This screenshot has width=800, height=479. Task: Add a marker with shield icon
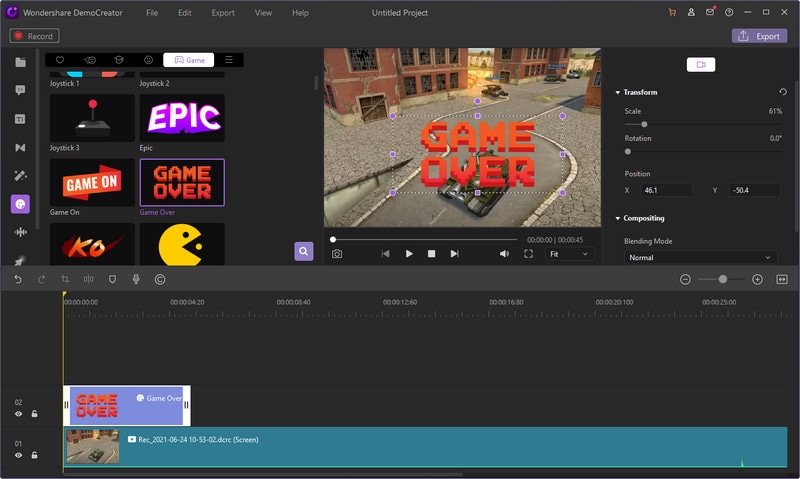point(112,279)
